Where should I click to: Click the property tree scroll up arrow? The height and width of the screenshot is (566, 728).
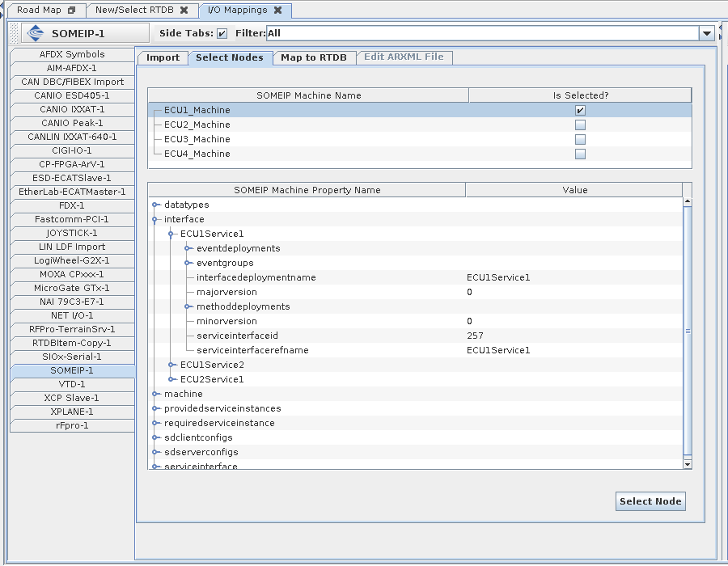point(688,202)
